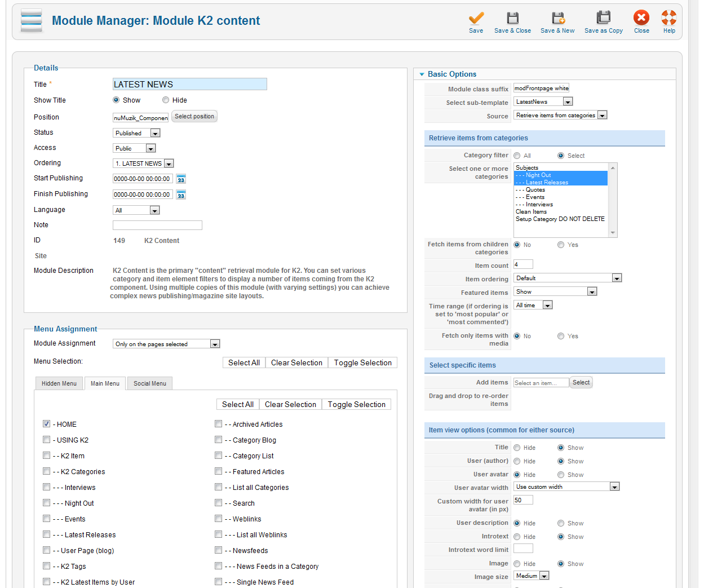Click the Position input field
The image size is (704, 588).
tap(141, 118)
